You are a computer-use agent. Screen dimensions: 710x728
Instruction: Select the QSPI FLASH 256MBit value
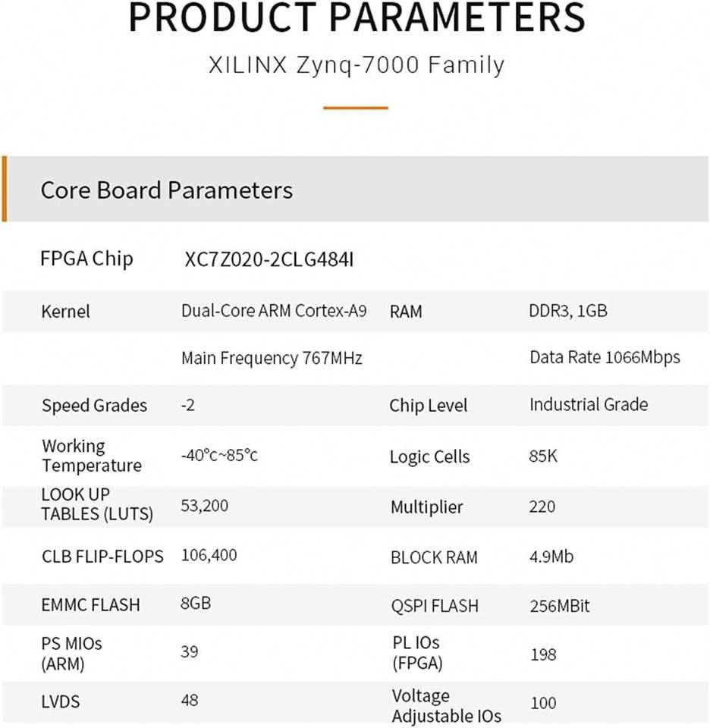[559, 606]
